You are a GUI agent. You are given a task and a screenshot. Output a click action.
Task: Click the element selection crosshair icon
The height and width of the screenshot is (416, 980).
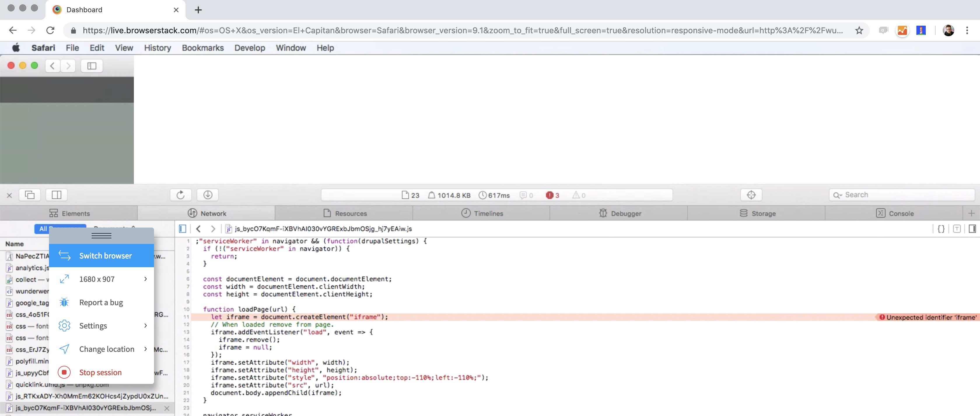click(x=751, y=195)
